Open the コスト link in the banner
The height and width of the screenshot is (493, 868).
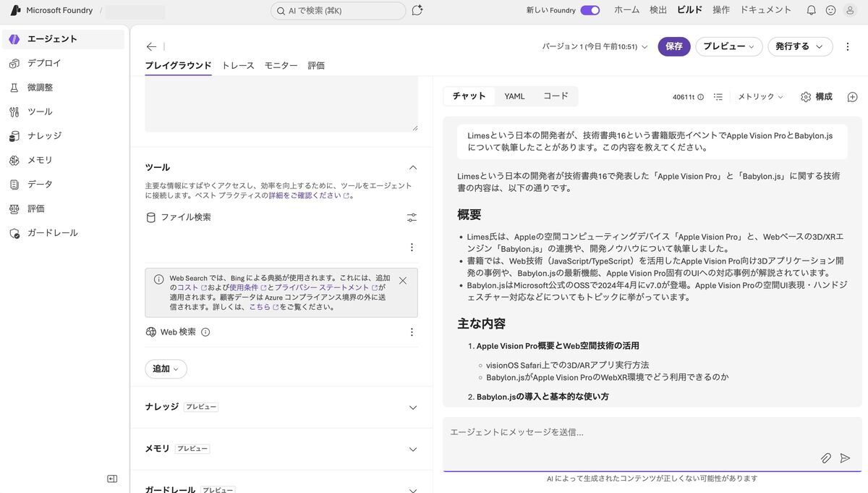click(x=192, y=287)
